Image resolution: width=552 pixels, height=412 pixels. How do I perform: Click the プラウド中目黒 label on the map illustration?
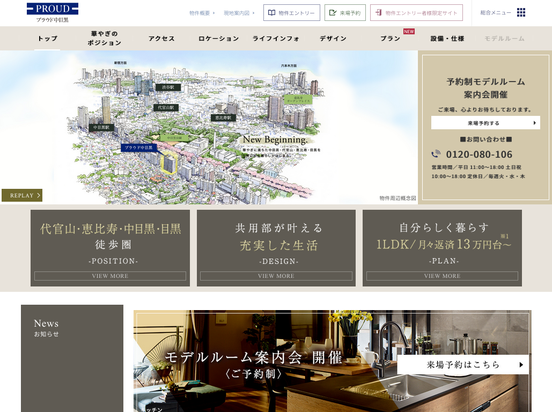139,148
